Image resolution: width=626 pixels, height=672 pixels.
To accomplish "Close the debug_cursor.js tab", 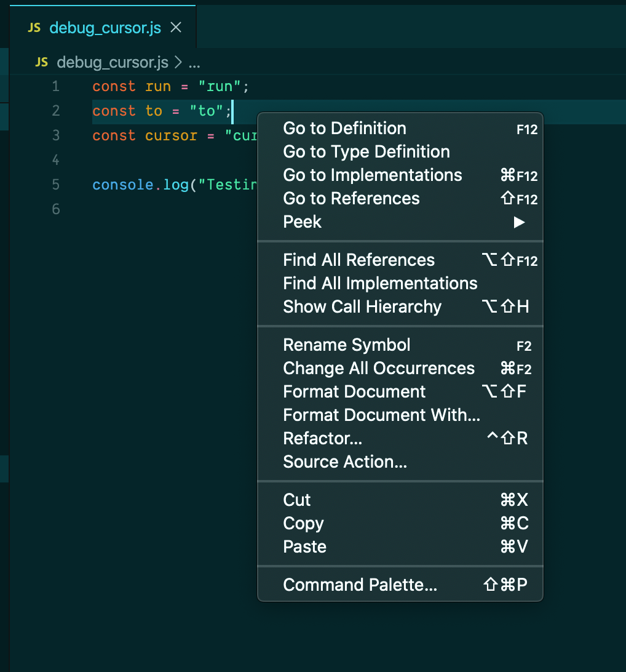I will (x=176, y=27).
